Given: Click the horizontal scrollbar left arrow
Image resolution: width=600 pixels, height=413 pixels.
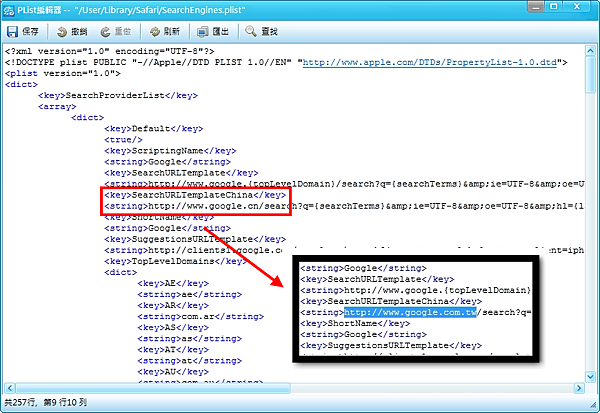Looking at the screenshot, I should (x=10, y=388).
